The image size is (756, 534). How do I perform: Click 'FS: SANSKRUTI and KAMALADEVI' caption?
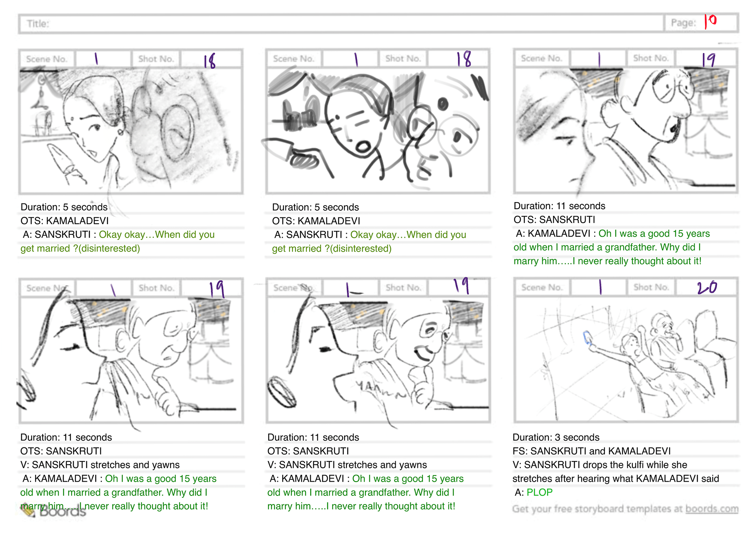[591, 451]
